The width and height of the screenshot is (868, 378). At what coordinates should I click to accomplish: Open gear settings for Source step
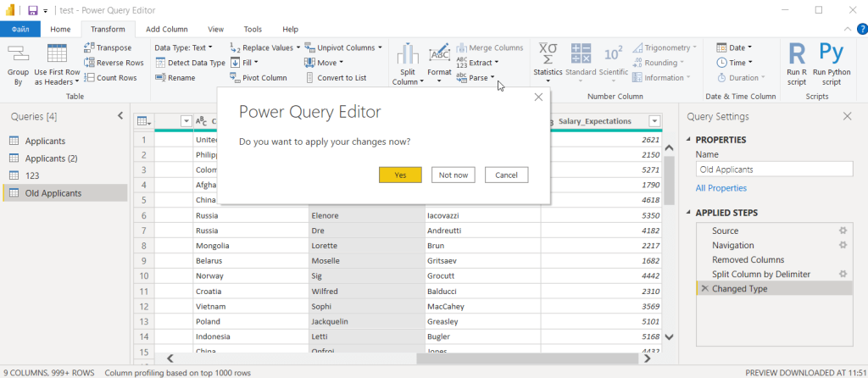[843, 231]
